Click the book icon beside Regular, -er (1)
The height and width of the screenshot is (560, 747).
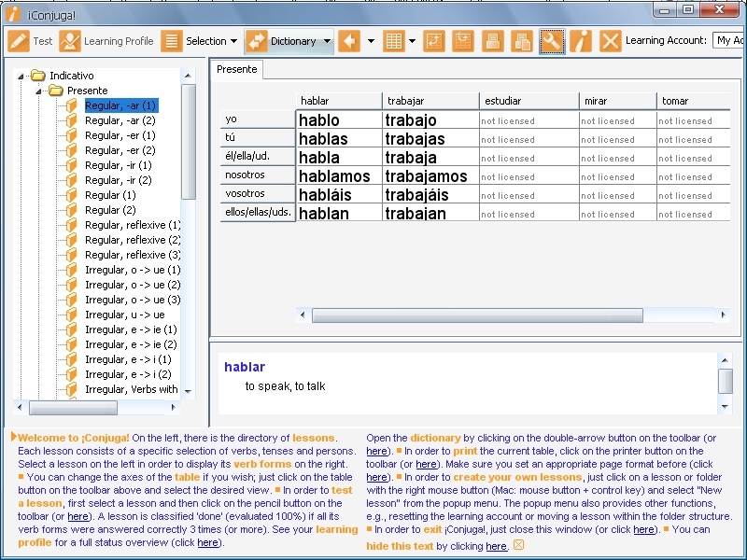72,135
